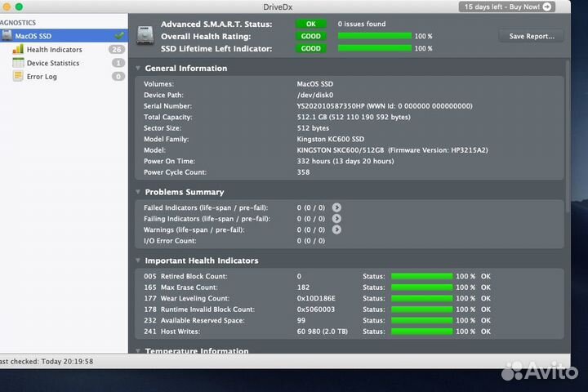The image size is (588, 392).
Task: Click Host Writes value 60 980 (2.0 TB)
Action: [x=322, y=332]
